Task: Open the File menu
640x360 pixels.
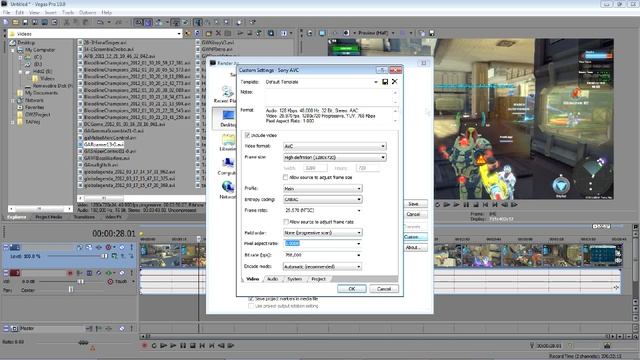Action: coord(7,13)
